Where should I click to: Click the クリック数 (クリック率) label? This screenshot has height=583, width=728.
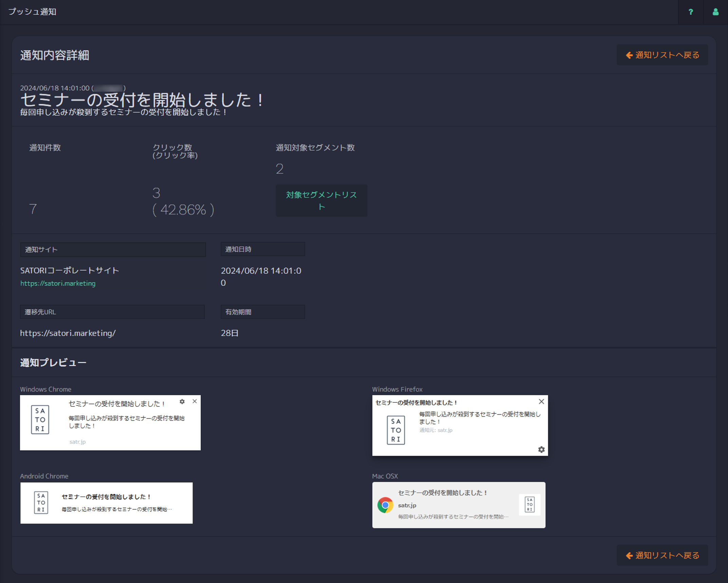[x=175, y=151]
